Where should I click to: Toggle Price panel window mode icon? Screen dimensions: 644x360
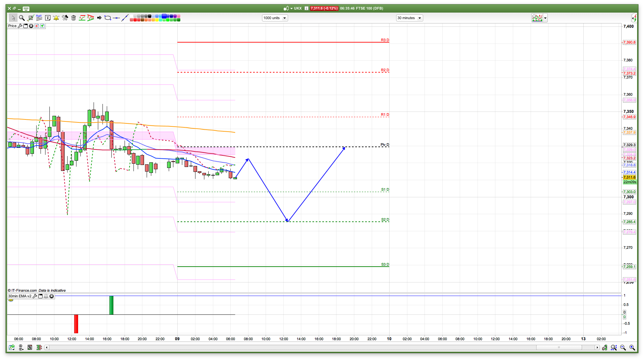click(x=25, y=26)
